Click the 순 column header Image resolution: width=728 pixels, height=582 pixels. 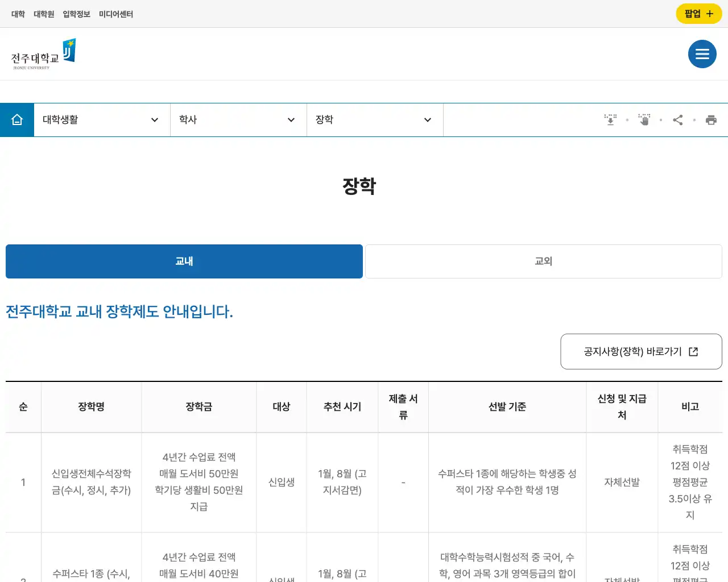23,407
